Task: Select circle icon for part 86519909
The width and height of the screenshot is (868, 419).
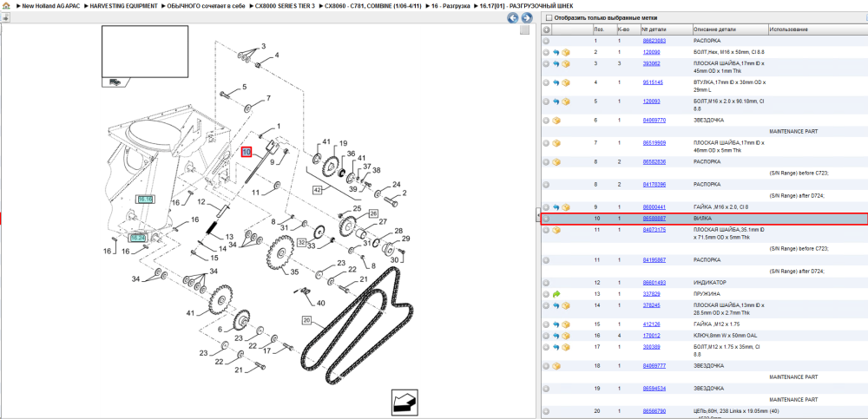Action: [546, 143]
